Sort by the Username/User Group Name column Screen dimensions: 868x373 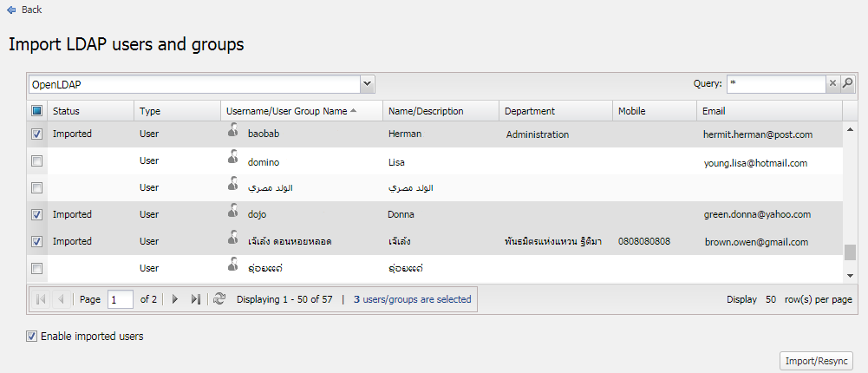coord(286,111)
